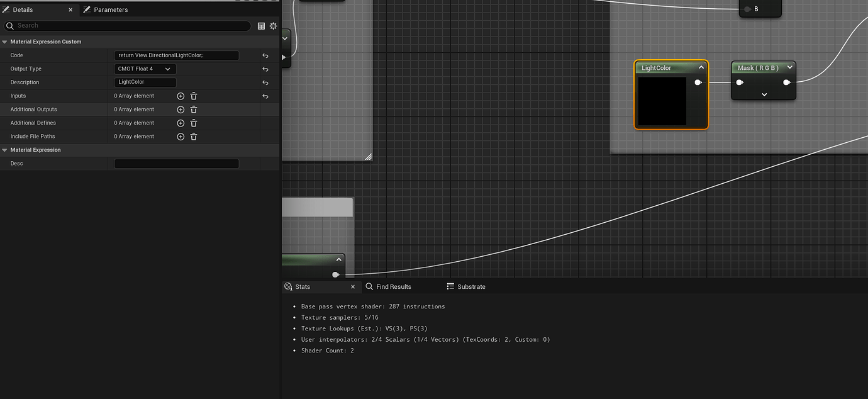Image resolution: width=868 pixels, height=399 pixels.
Task: Click the property matrix icon beside the gear
Action: 261,26
